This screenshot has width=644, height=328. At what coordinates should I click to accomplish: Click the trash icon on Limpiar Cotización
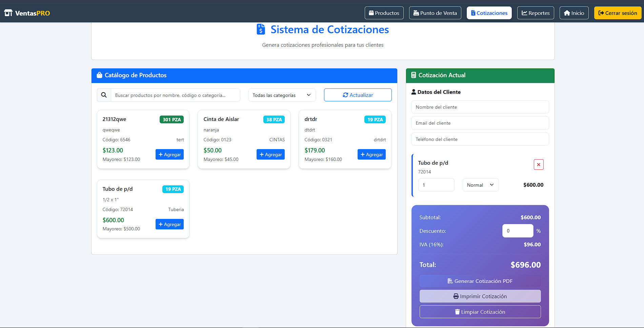point(456,311)
